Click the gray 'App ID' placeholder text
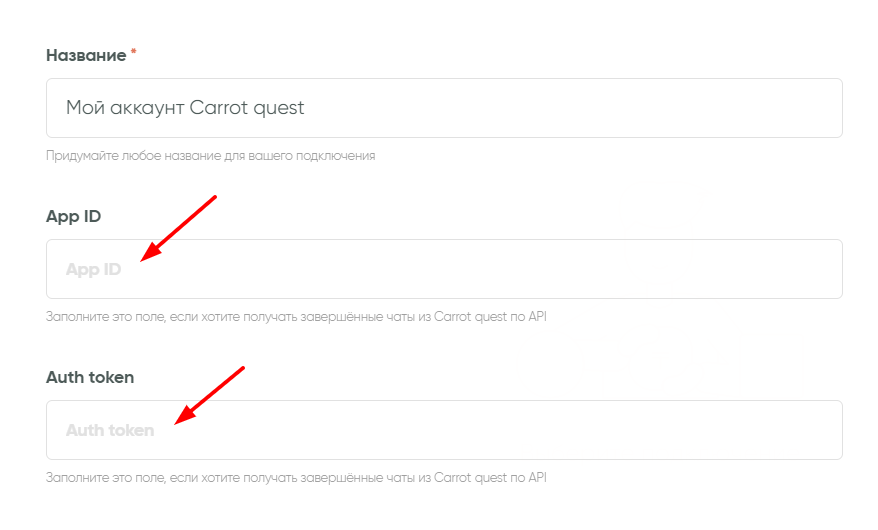Image resolution: width=878 pixels, height=530 pixels. (93, 269)
